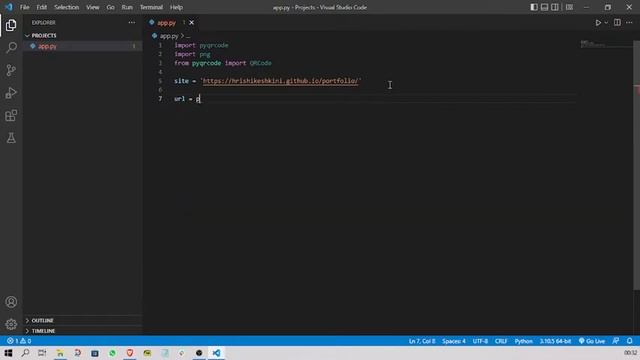Viewport: 640px width, 360px height.
Task: Open Windows Start menu
Action: pos(8,353)
